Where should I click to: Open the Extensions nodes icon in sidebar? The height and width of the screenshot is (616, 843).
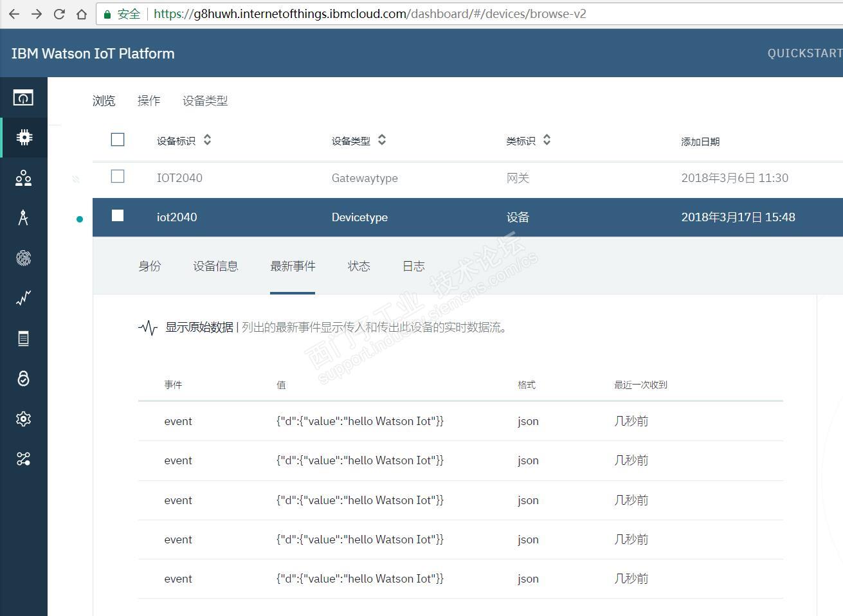[24, 458]
